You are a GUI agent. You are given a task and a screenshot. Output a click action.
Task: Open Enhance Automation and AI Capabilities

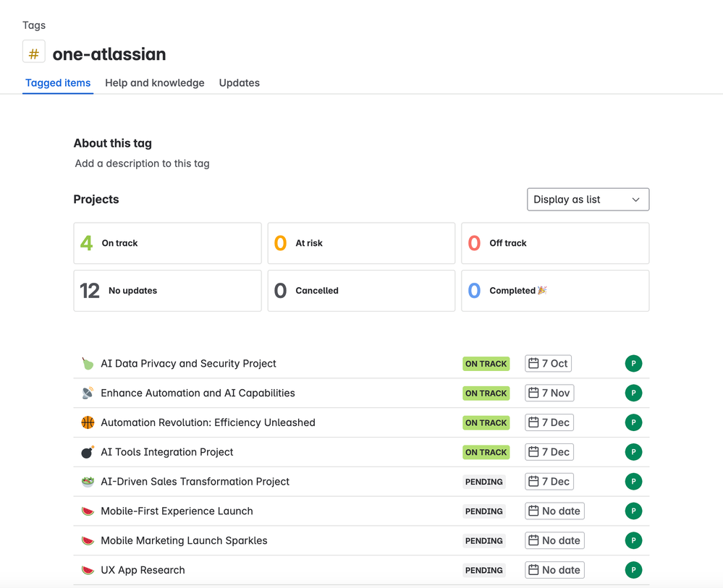(x=198, y=393)
